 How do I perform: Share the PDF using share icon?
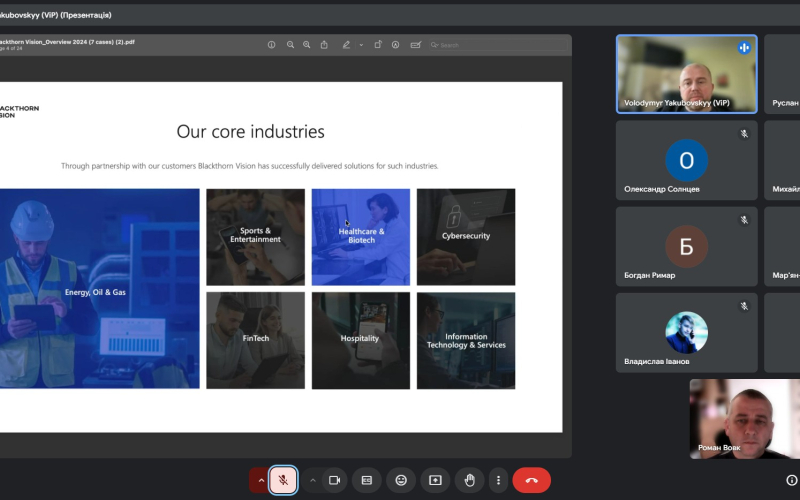click(x=324, y=45)
